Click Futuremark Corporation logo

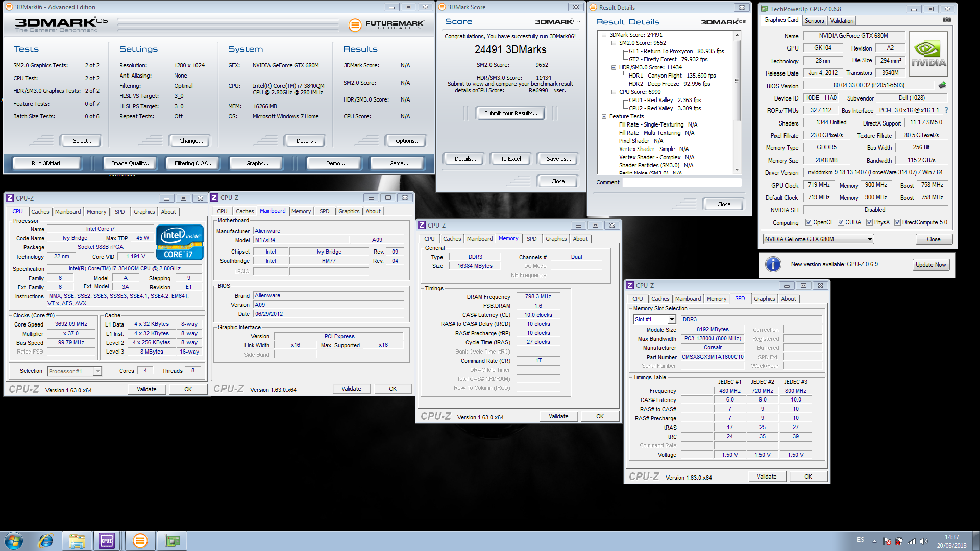[x=386, y=24]
